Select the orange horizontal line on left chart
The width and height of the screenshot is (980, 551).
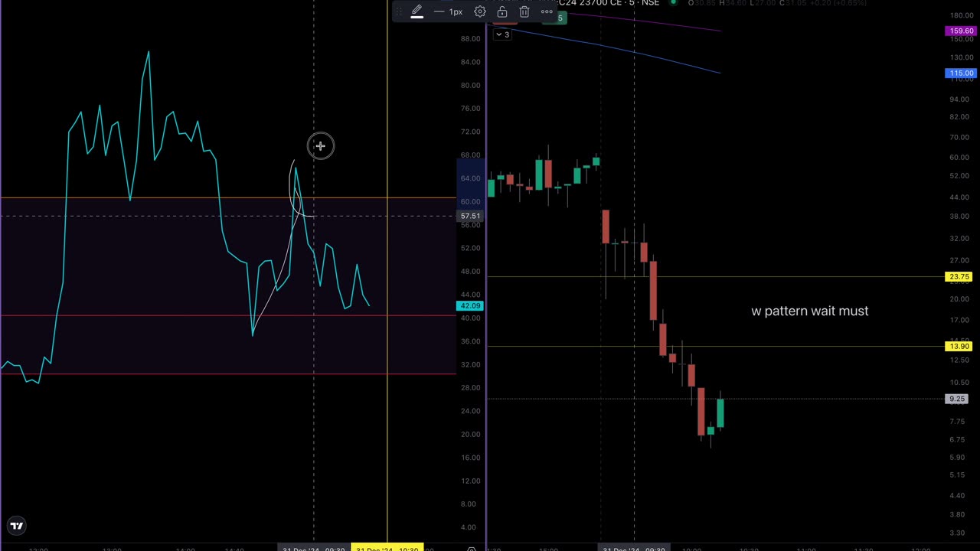[x=227, y=198]
